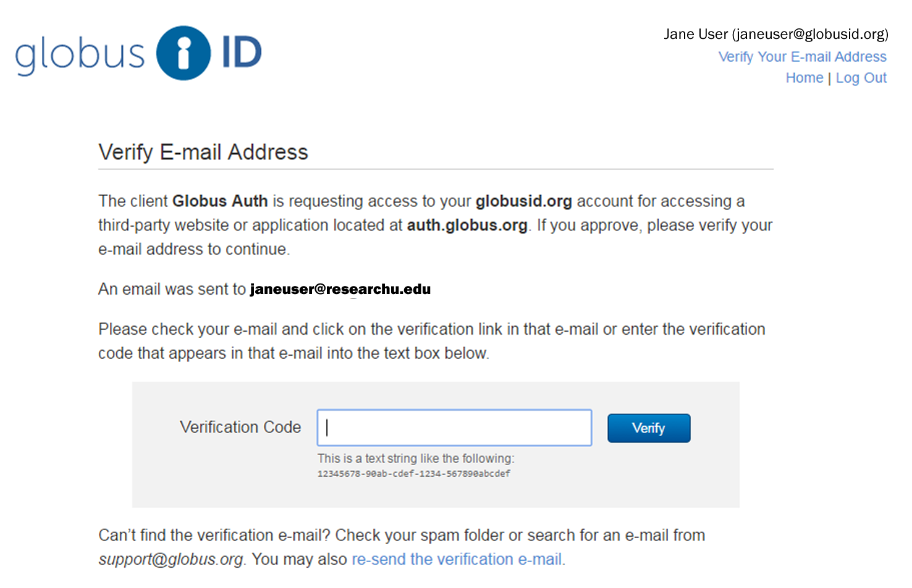912x588 pixels.
Task: Open the Verify Your E-mail Address link
Action: pos(802,57)
